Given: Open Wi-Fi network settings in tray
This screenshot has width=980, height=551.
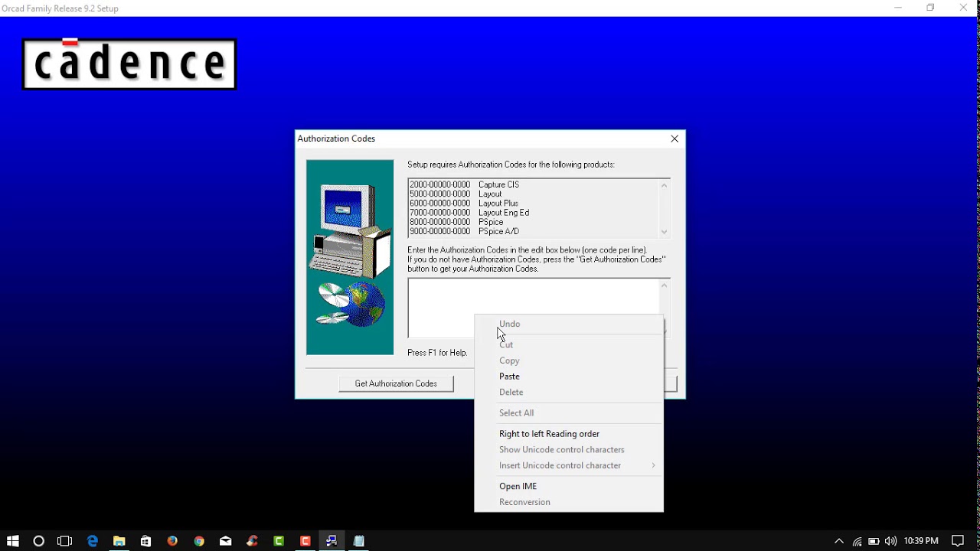Looking at the screenshot, I should pos(857,541).
